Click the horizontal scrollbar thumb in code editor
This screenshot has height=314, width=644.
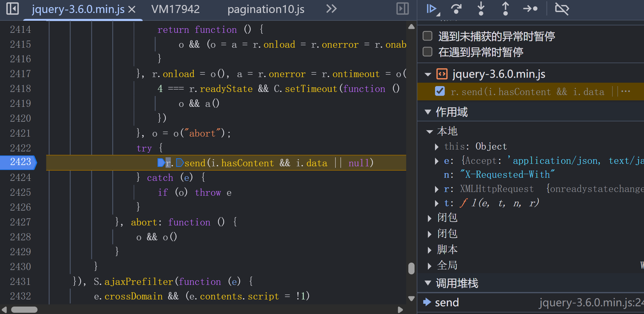point(24,310)
